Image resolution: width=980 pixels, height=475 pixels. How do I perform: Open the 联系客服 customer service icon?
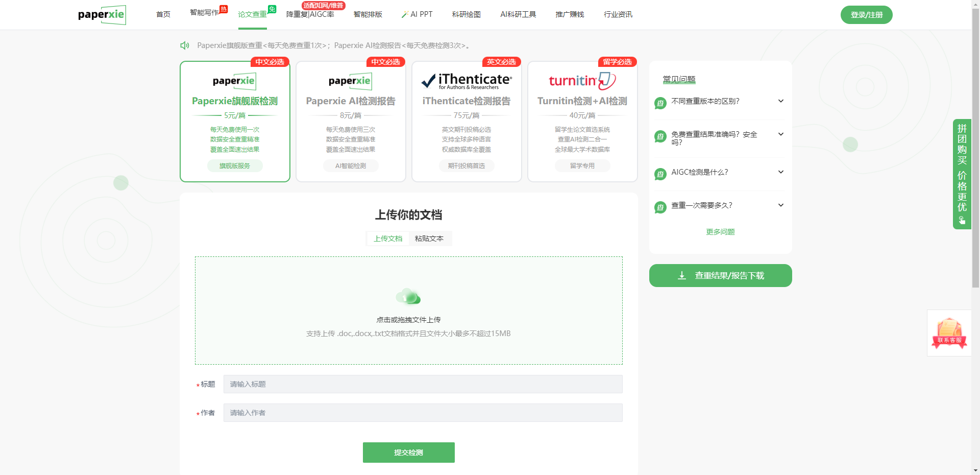(949, 333)
